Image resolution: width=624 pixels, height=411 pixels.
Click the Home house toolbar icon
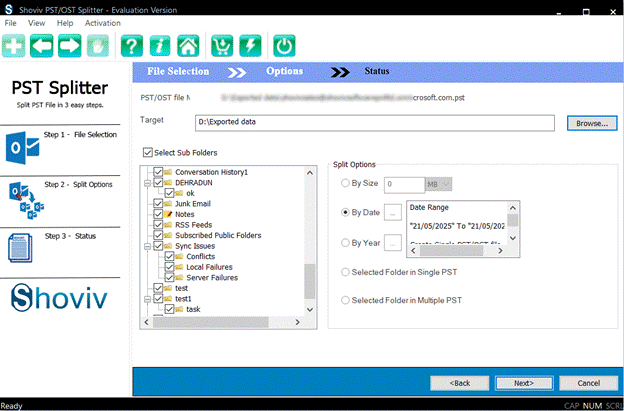pyautogui.click(x=188, y=46)
